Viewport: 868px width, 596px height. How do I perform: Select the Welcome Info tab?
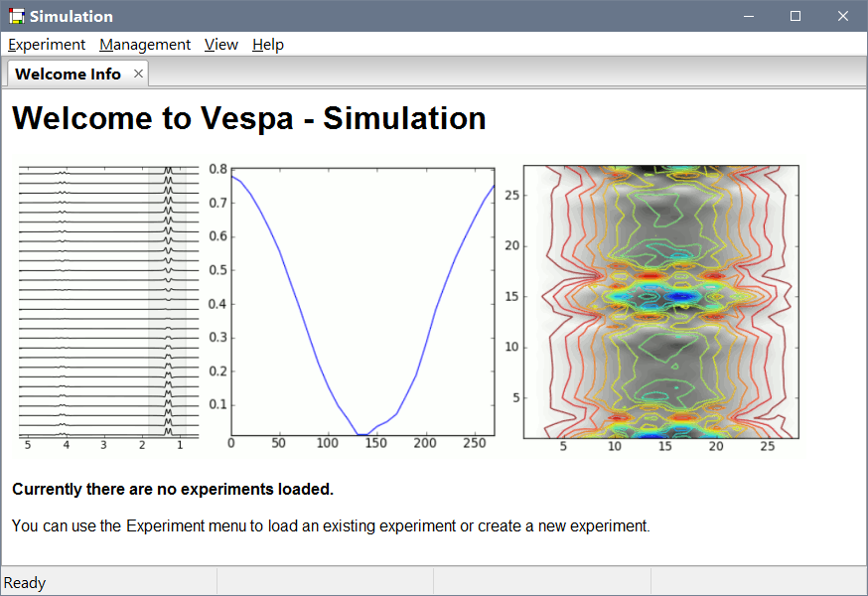tap(67, 73)
